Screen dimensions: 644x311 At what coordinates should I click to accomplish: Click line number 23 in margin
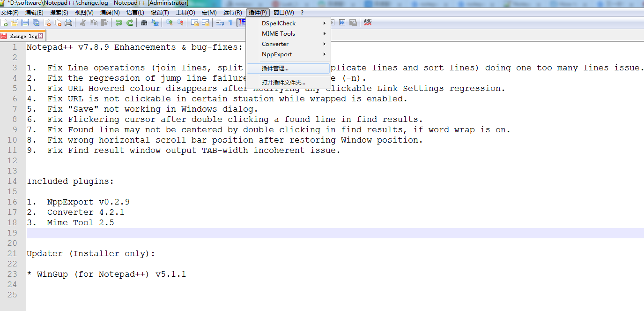coord(12,274)
